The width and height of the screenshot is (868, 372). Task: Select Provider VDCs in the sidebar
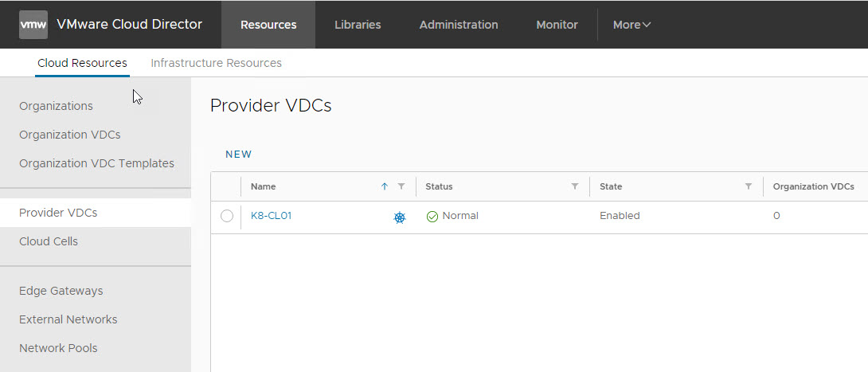96,213
